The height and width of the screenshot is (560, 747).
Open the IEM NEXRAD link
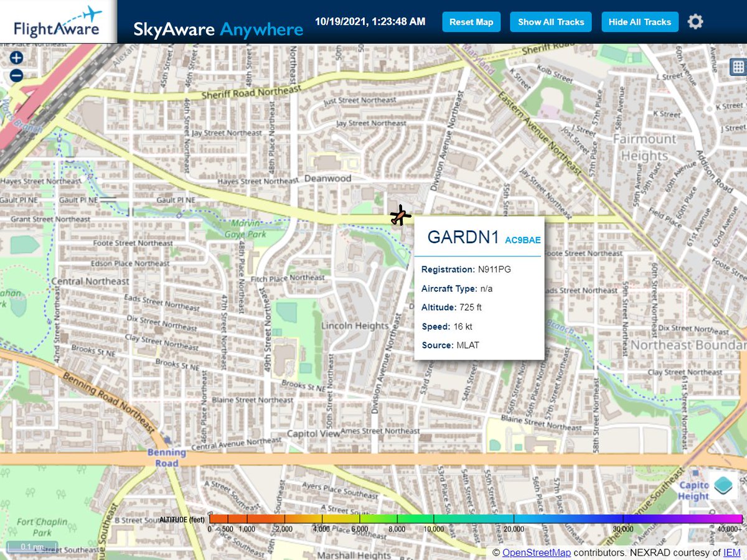click(x=731, y=553)
